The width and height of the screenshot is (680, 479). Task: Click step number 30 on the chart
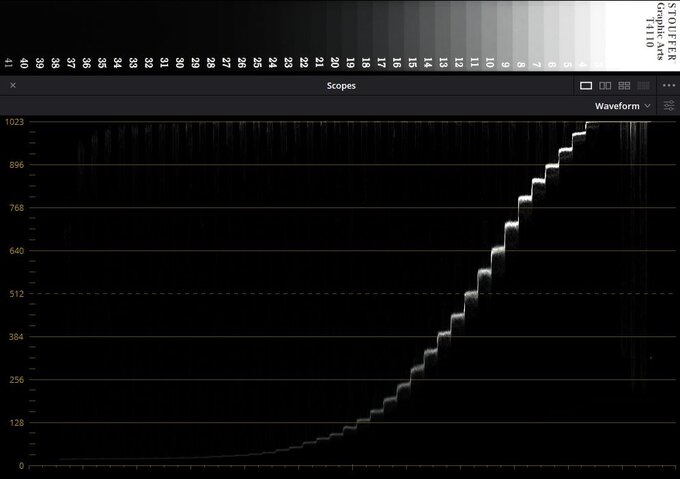(x=180, y=63)
